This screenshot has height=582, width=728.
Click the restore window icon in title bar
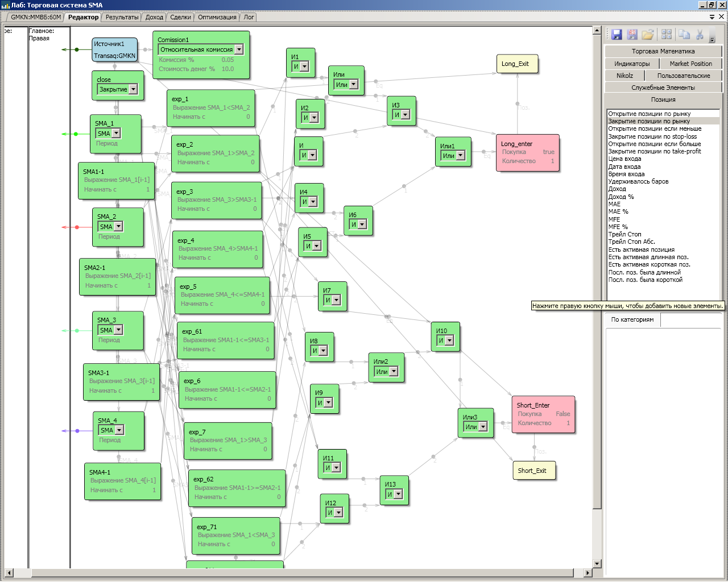[x=712, y=5]
